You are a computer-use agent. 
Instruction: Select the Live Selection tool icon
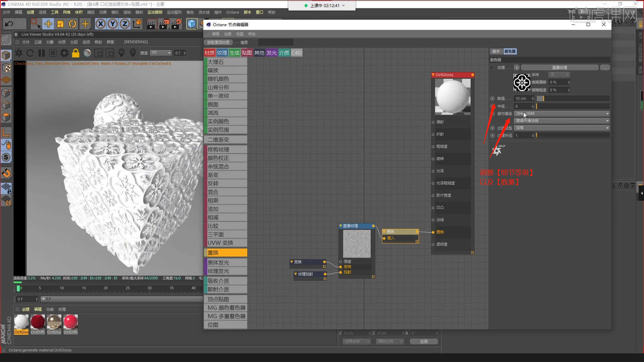click(35, 24)
